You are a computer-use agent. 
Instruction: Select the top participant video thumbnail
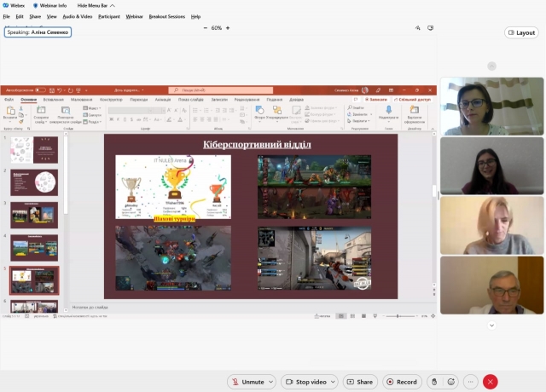point(491,107)
